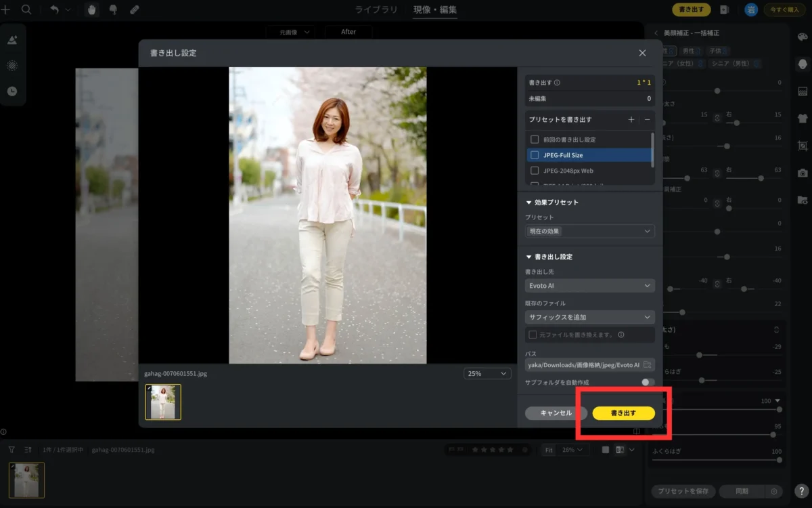Select the Hand pan tool
The image size is (812, 508).
point(92,9)
